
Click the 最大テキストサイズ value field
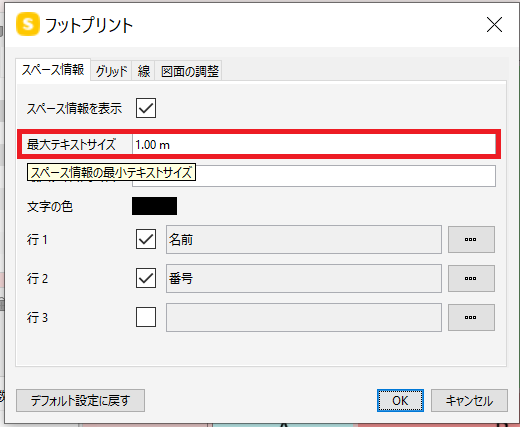click(x=314, y=144)
